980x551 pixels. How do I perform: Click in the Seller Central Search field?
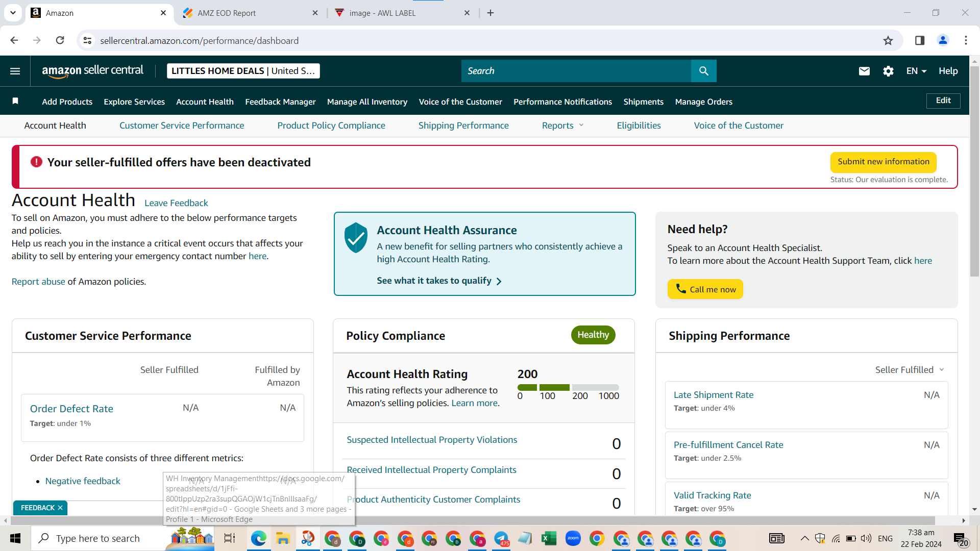point(576,71)
